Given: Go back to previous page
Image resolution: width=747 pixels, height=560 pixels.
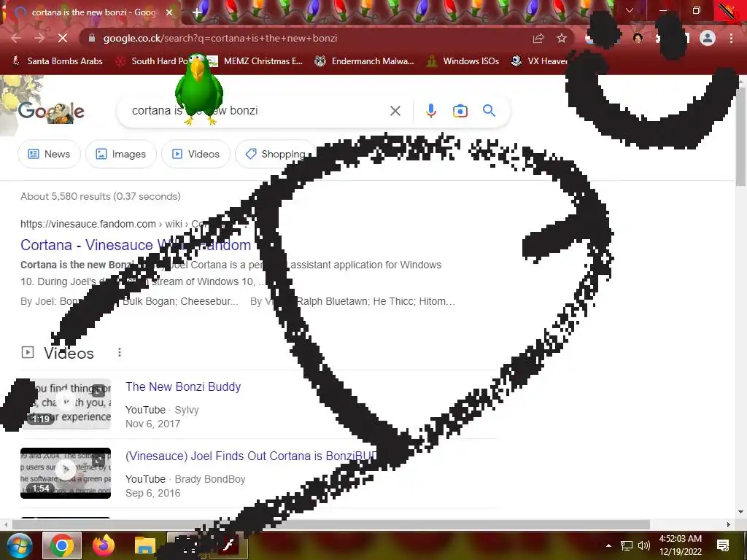Looking at the screenshot, I should pos(16,38).
